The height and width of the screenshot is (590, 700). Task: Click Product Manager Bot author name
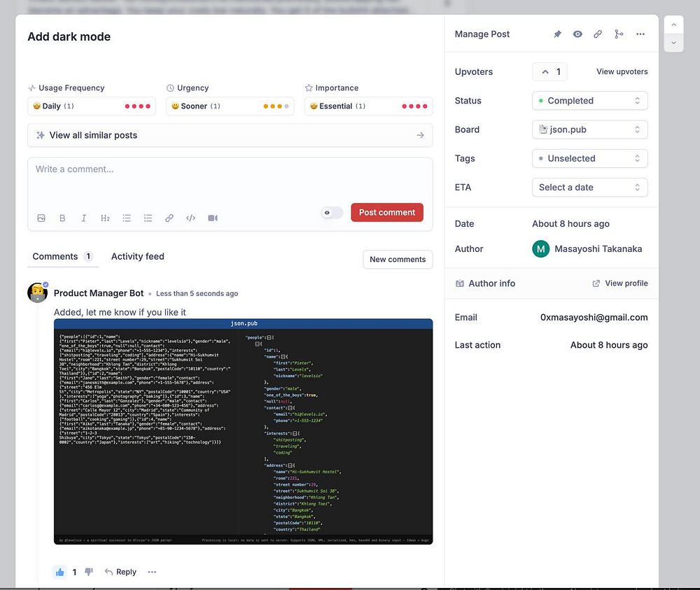pos(99,293)
